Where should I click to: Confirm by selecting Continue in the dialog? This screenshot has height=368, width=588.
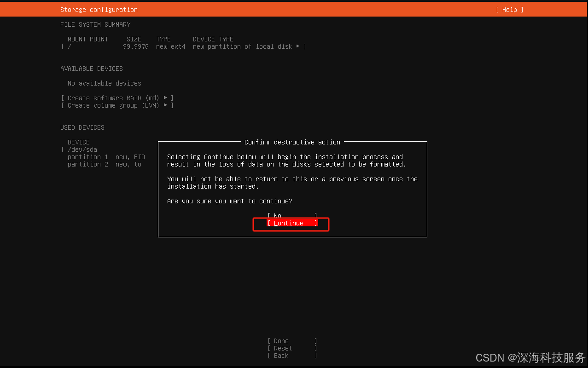point(292,223)
